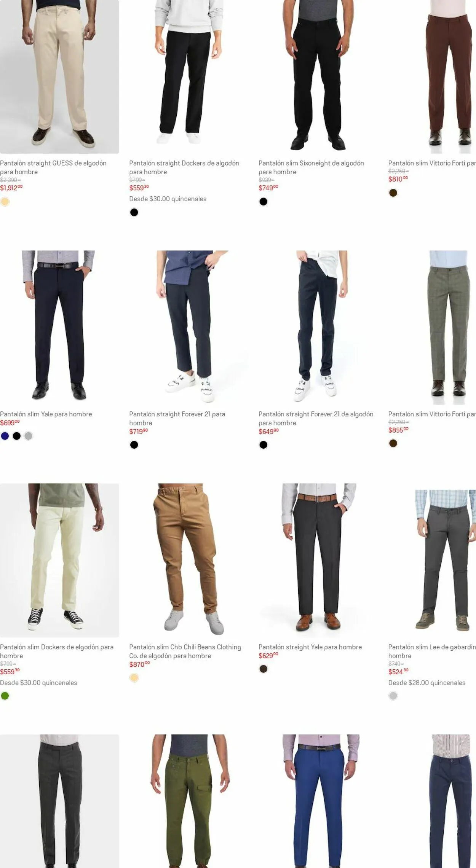Select light gray swatch under Lee gabardina pants
The image size is (476, 868).
393,696
